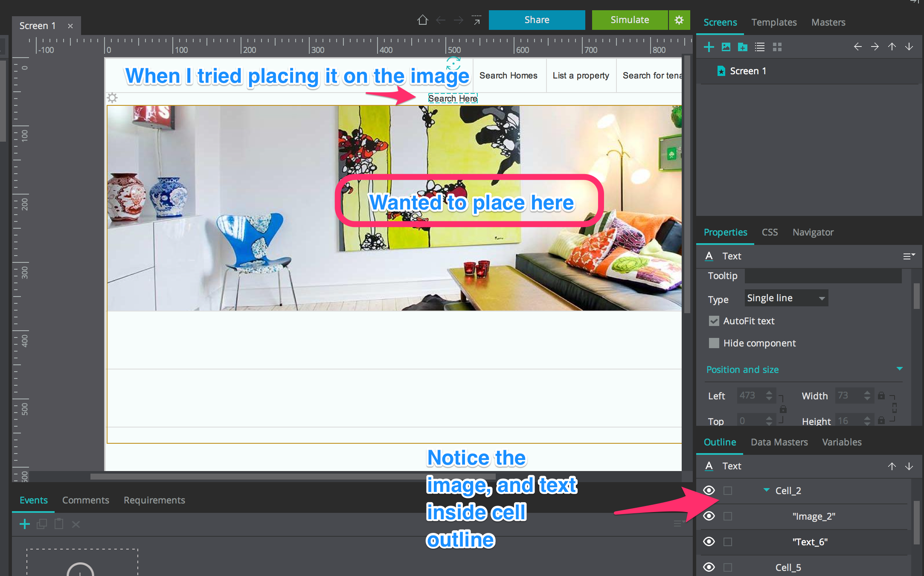Hide Text_6 using its eye icon

point(709,542)
